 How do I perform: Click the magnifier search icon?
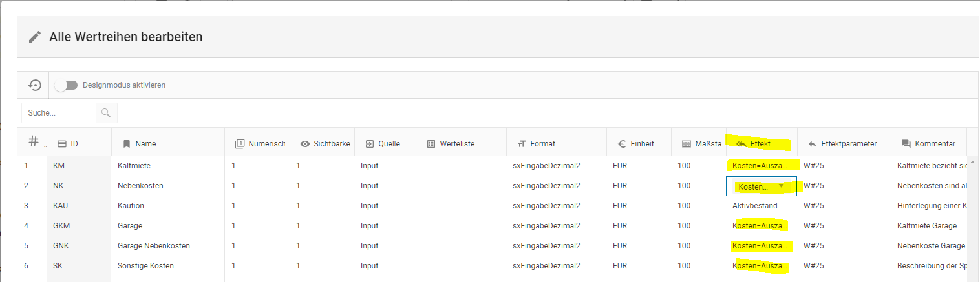pos(106,113)
